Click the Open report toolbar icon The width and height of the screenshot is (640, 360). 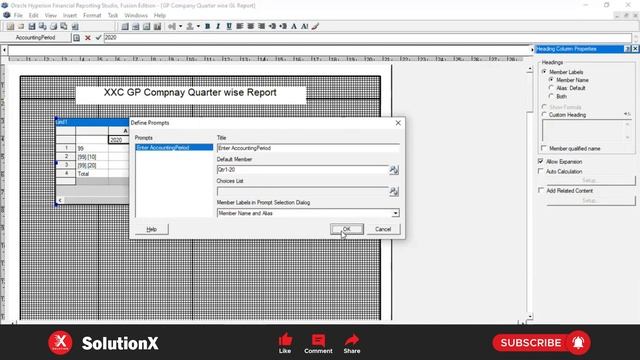[x=21, y=27]
